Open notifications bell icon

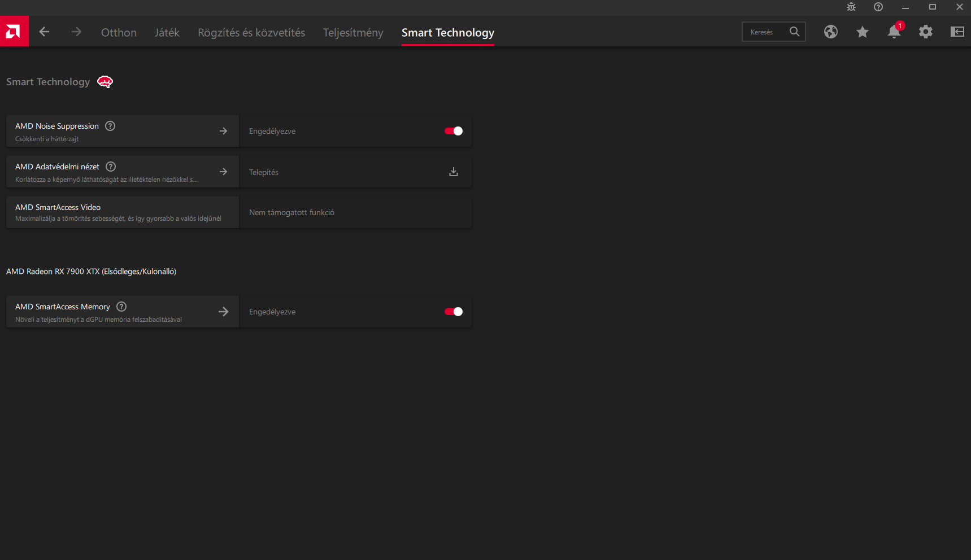click(x=894, y=32)
